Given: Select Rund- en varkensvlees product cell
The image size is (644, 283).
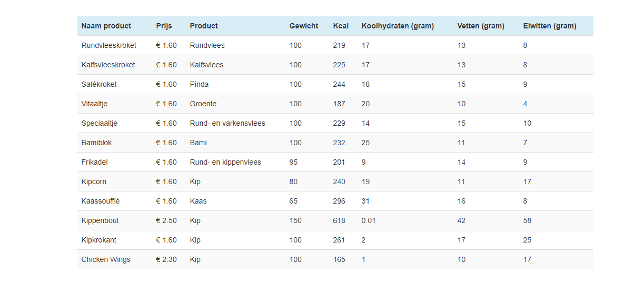Looking at the screenshot, I should pos(227,123).
